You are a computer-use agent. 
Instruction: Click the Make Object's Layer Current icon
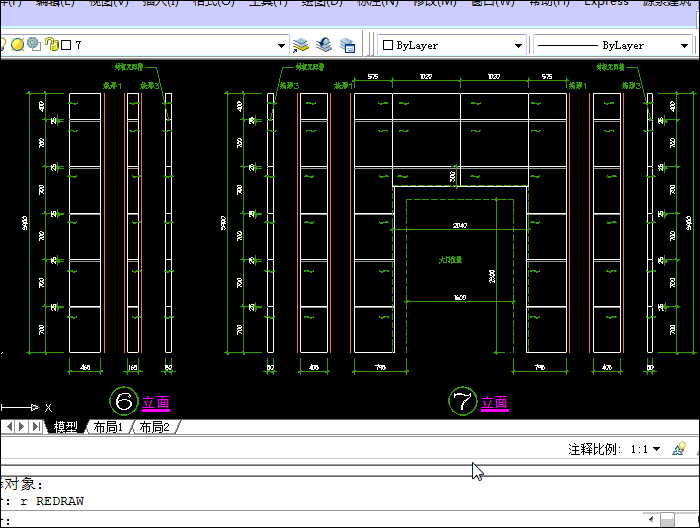tap(301, 45)
